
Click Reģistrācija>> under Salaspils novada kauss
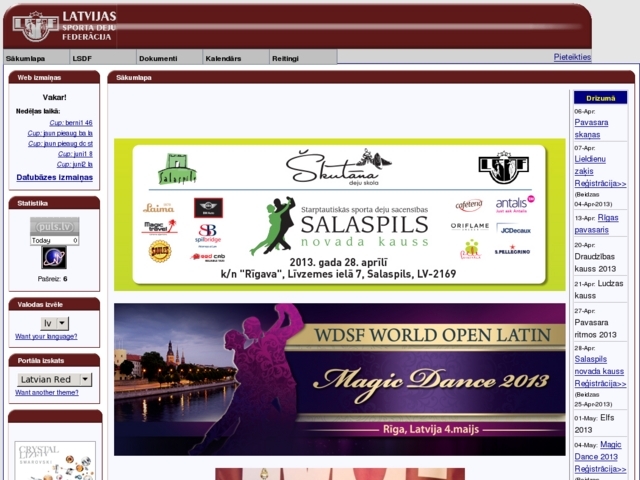(600, 384)
